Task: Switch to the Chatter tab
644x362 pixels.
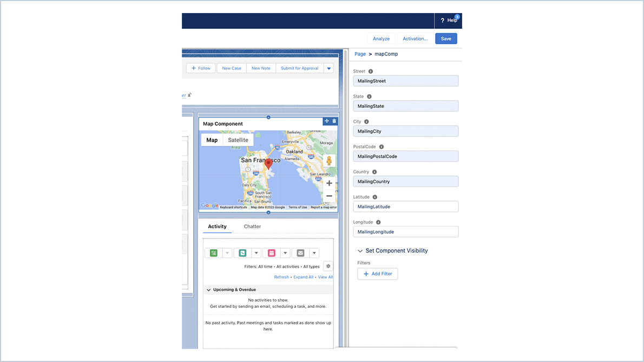Action: (252, 226)
